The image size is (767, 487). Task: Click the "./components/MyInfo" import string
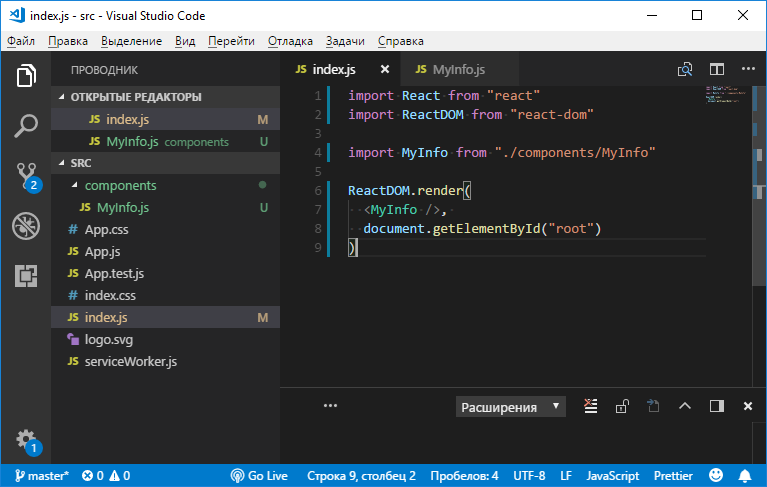click(x=575, y=153)
